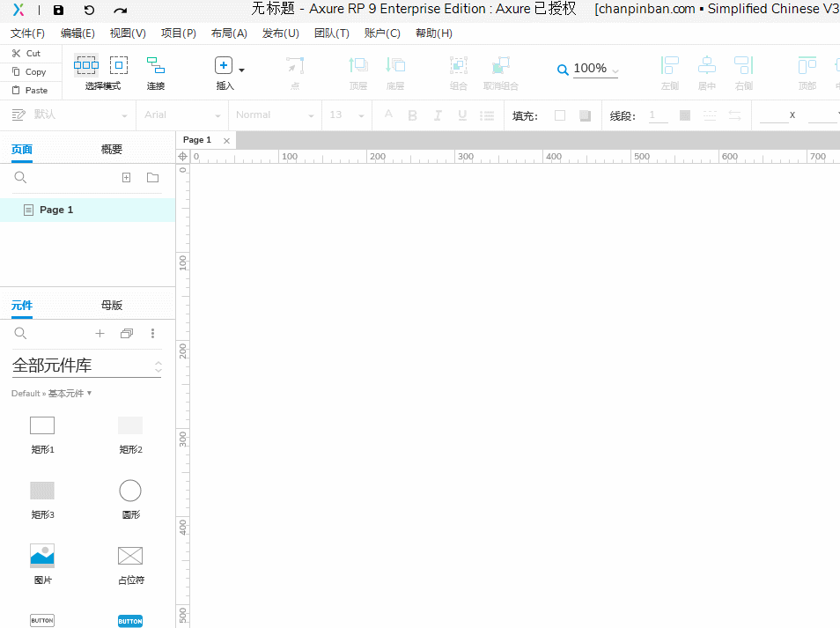Open the 填充 fill color swatch
This screenshot has width=840, height=628.
[560, 115]
